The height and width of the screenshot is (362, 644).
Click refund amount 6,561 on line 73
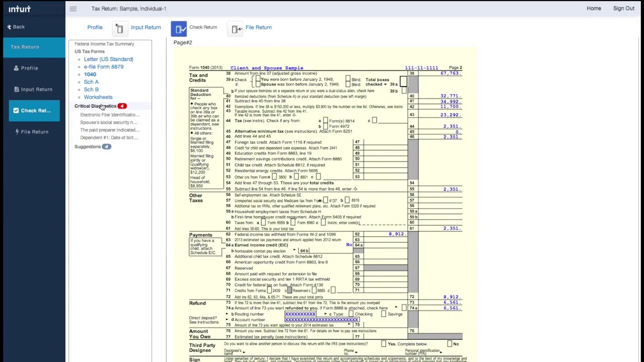(451, 303)
